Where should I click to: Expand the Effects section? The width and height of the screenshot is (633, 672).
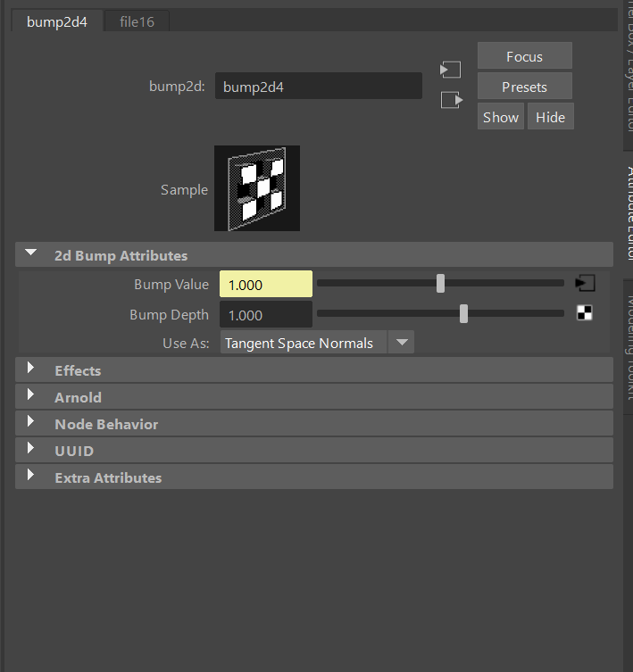tap(32, 369)
